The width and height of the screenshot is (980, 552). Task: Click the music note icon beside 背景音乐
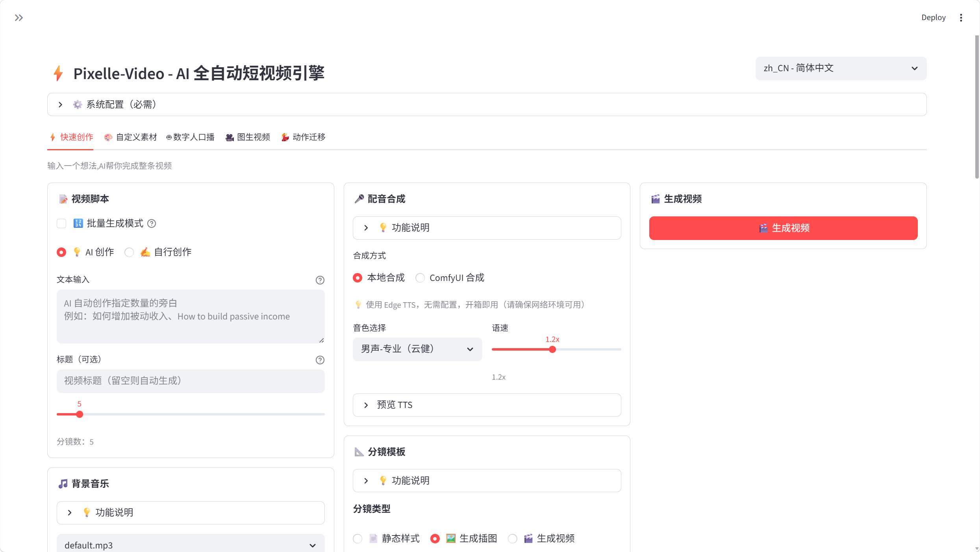(63, 484)
